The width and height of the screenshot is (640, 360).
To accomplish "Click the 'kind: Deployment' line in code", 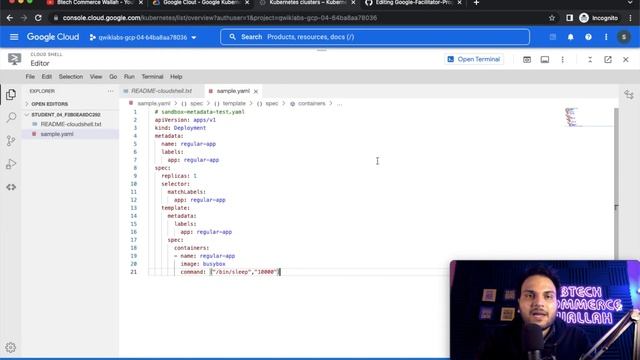I will (180, 128).
